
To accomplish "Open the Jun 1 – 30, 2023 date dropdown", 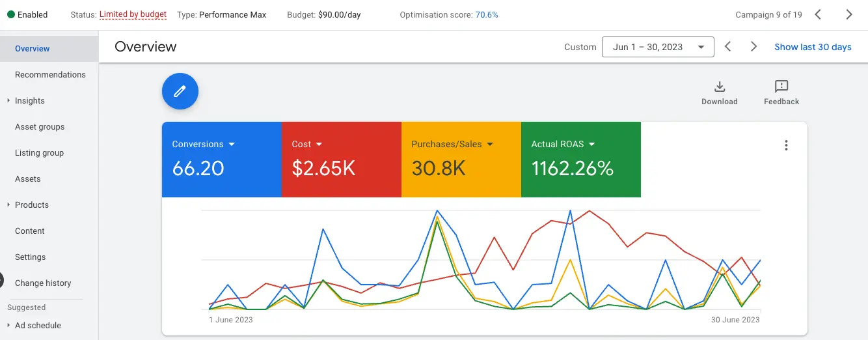I will tap(658, 47).
